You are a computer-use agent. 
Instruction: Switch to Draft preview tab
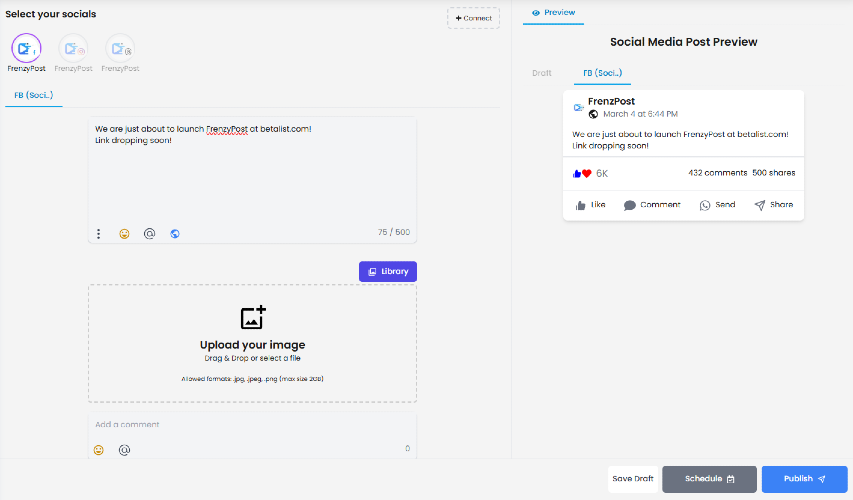click(x=542, y=73)
